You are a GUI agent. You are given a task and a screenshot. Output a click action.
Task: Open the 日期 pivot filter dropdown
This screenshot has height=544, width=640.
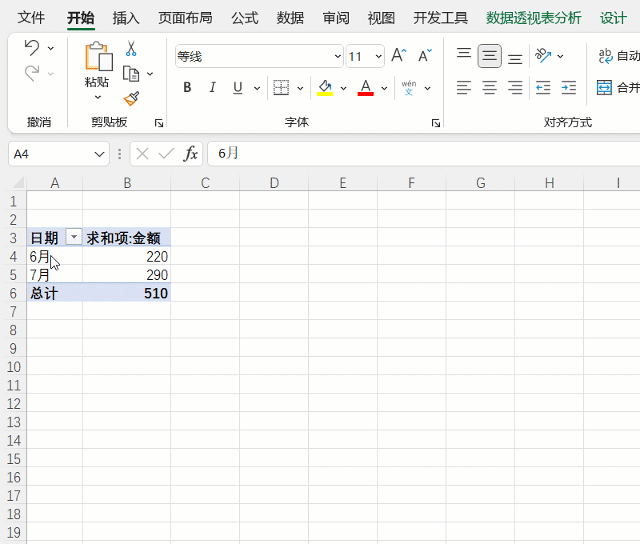tap(73, 238)
